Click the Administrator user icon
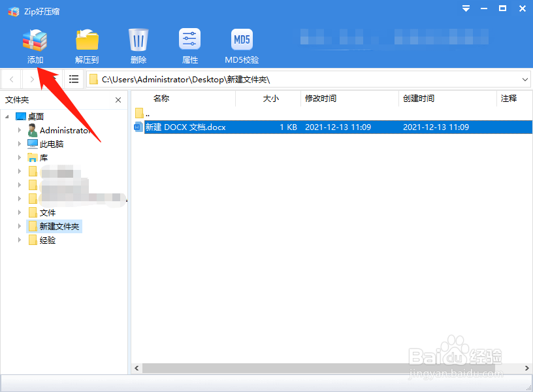This screenshot has width=533, height=392. (x=33, y=130)
